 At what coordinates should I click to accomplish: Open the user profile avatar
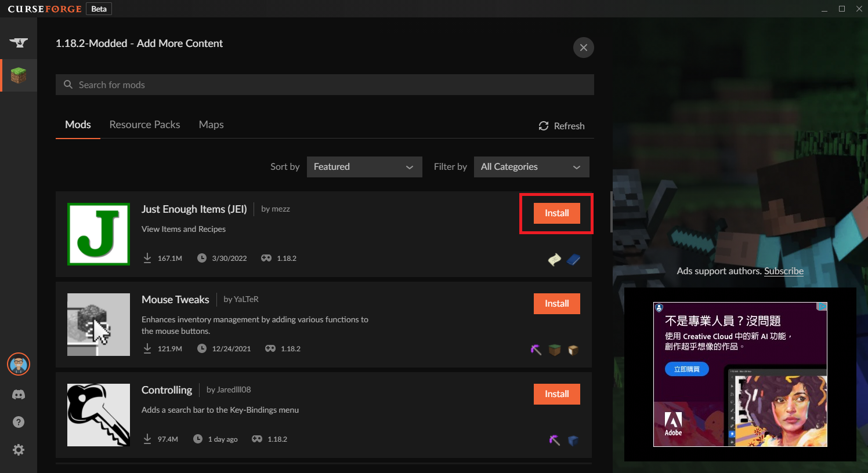click(19, 364)
